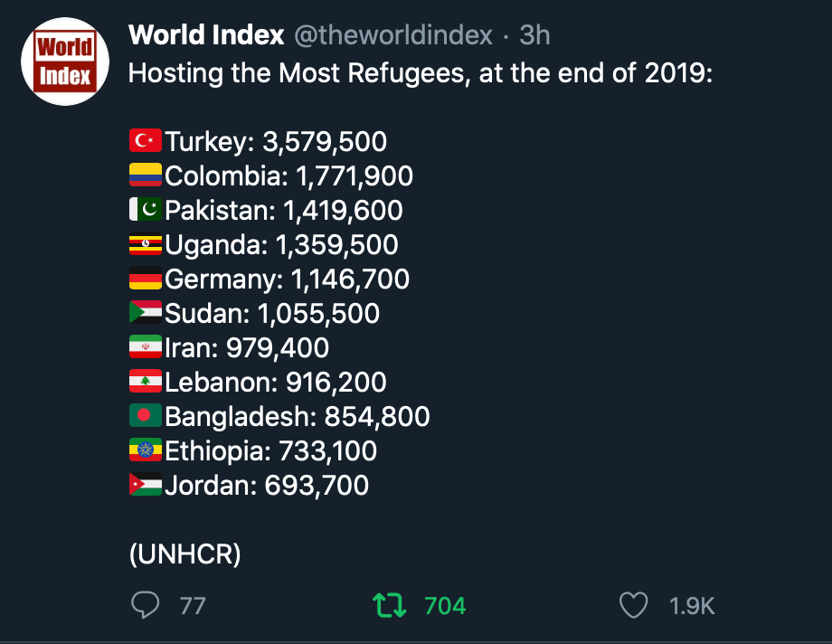
Task: Click the 704 retweets count
Action: tap(445, 605)
